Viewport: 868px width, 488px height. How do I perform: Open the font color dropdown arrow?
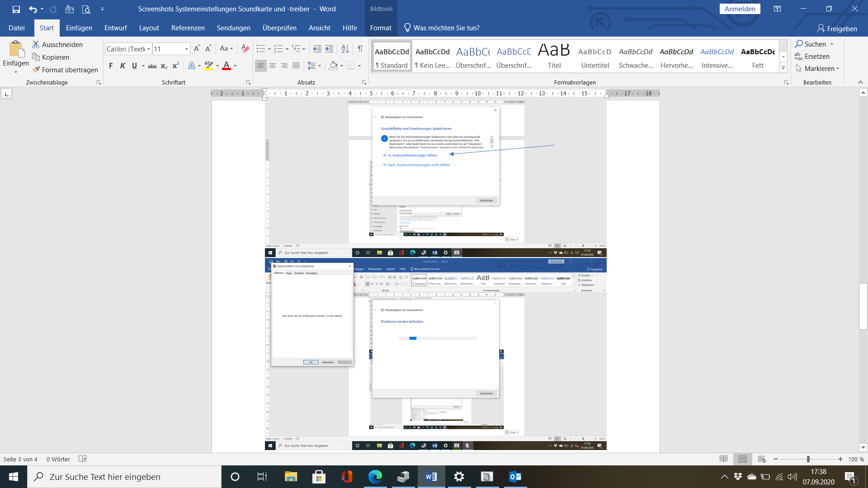pos(235,66)
